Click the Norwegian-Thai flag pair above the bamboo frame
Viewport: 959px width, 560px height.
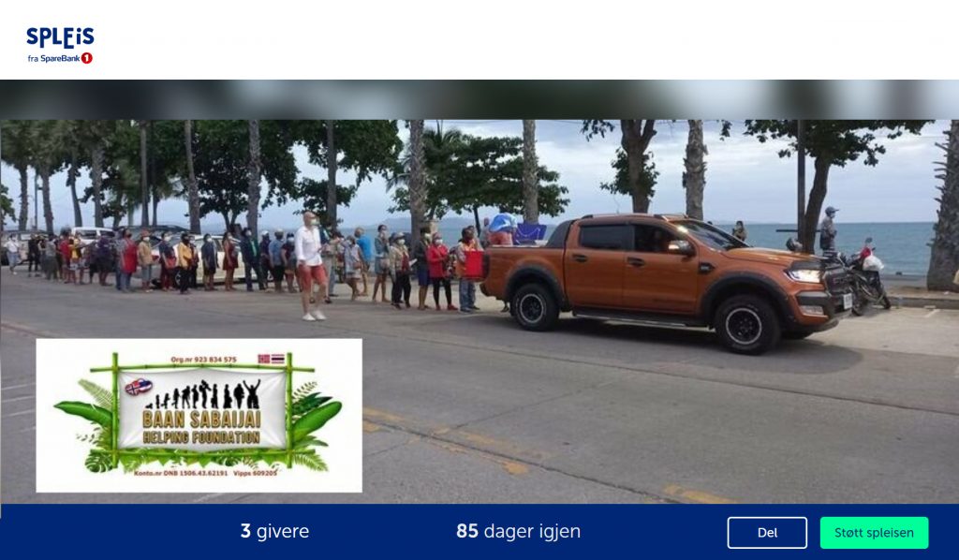(x=271, y=359)
